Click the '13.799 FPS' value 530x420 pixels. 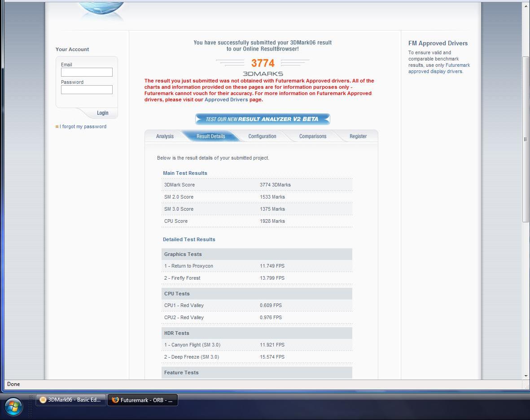[272, 278]
